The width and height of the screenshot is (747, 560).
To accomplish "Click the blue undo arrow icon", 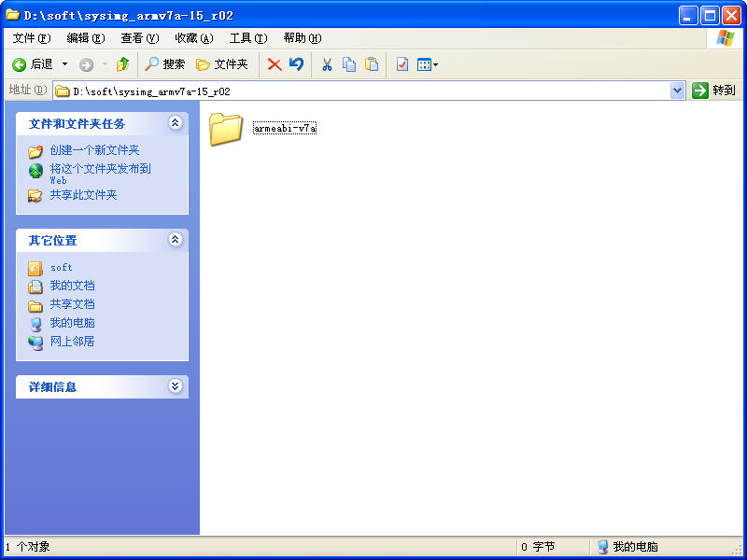I will coord(296,63).
